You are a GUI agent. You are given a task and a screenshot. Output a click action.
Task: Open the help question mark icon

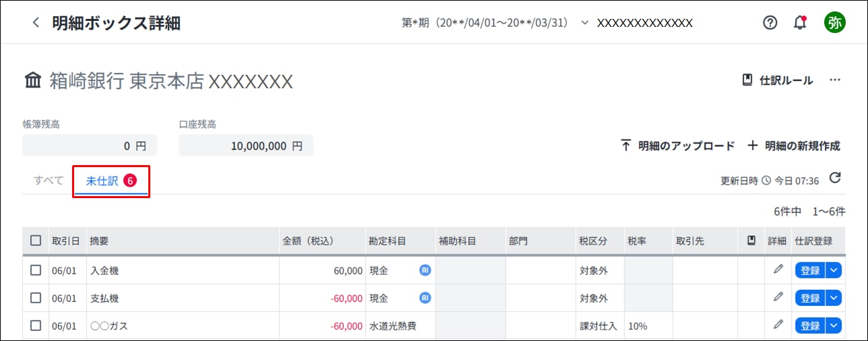pos(770,22)
